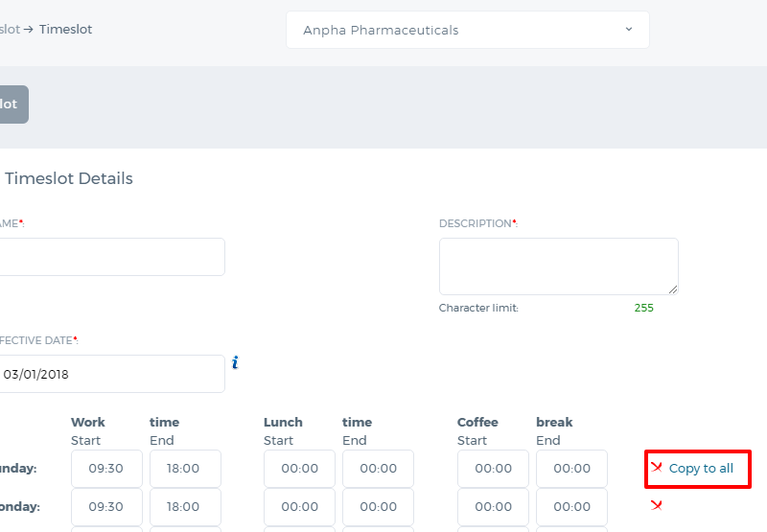Click the Description textarea resize handle

tap(673, 289)
